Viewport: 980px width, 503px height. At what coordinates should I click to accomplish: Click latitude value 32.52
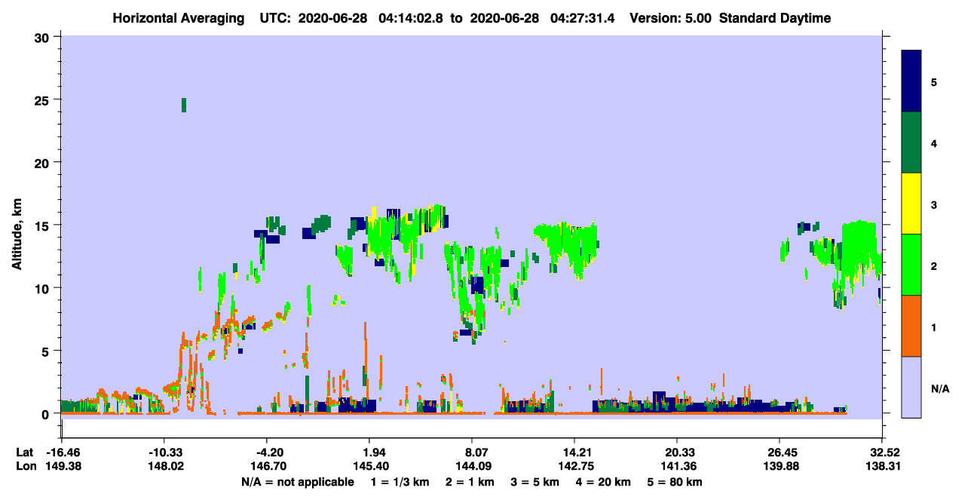[x=882, y=452]
